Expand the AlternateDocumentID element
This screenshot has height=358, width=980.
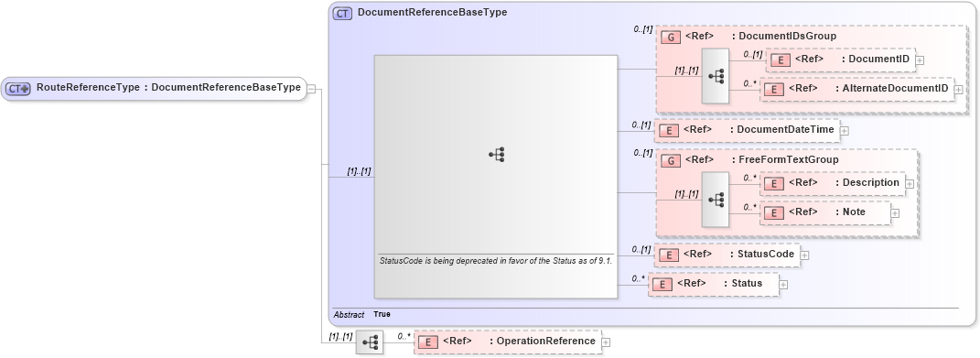(959, 90)
